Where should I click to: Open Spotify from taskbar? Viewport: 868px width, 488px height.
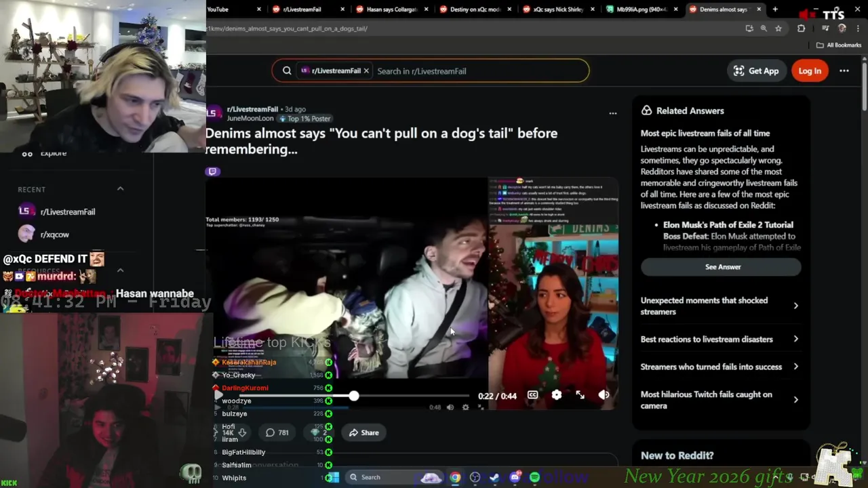534,477
